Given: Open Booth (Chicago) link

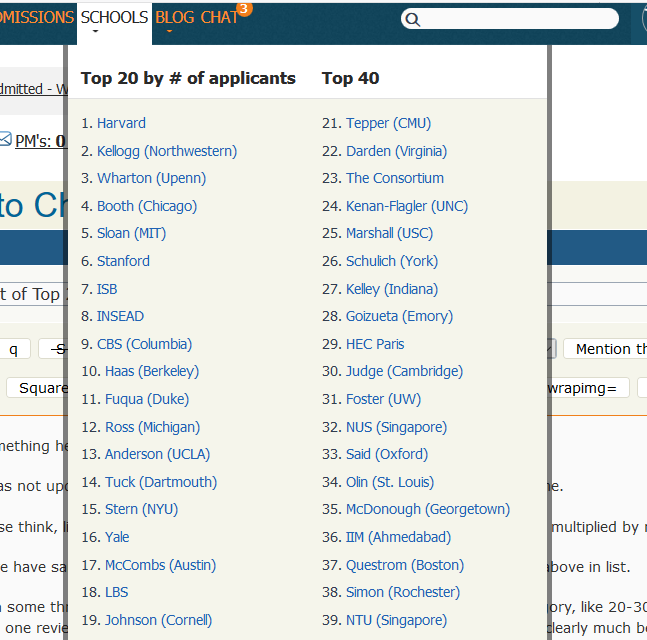Looking at the screenshot, I should [147, 206].
